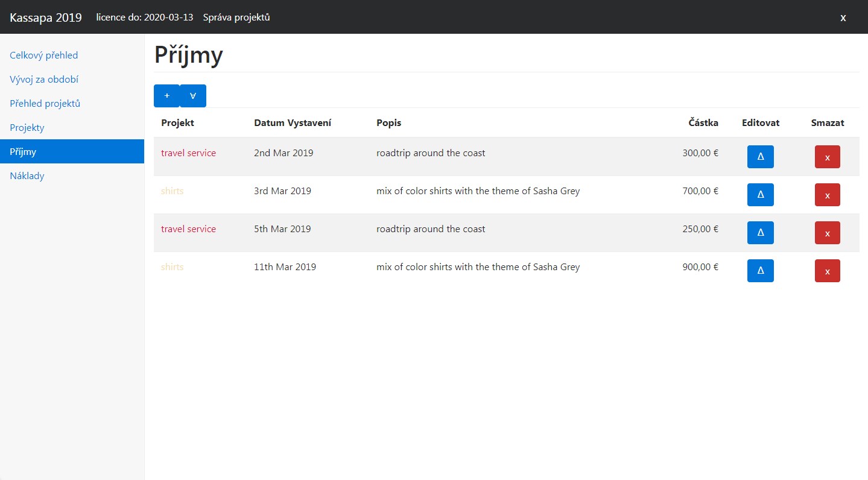Open Celkový přehled in the sidebar
The height and width of the screenshot is (480, 868).
tap(44, 55)
